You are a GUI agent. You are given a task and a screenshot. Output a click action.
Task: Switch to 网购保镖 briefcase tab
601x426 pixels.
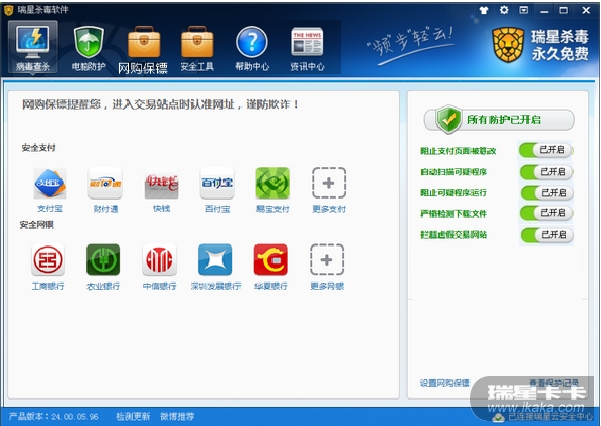[x=143, y=50]
